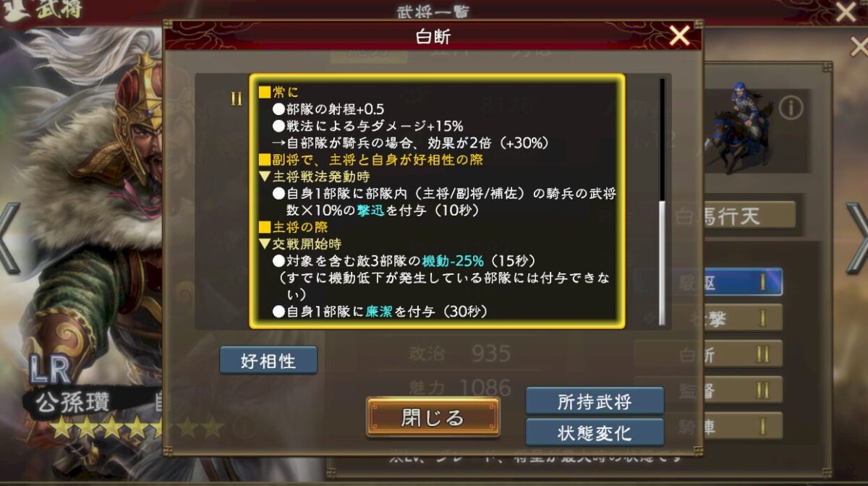This screenshot has height=486, width=868.
Task: Close the 武将一覧 screen with top-right X
Action: [x=846, y=11]
